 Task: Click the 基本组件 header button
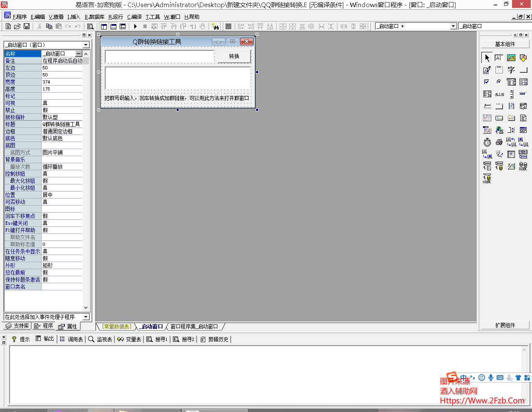point(505,44)
